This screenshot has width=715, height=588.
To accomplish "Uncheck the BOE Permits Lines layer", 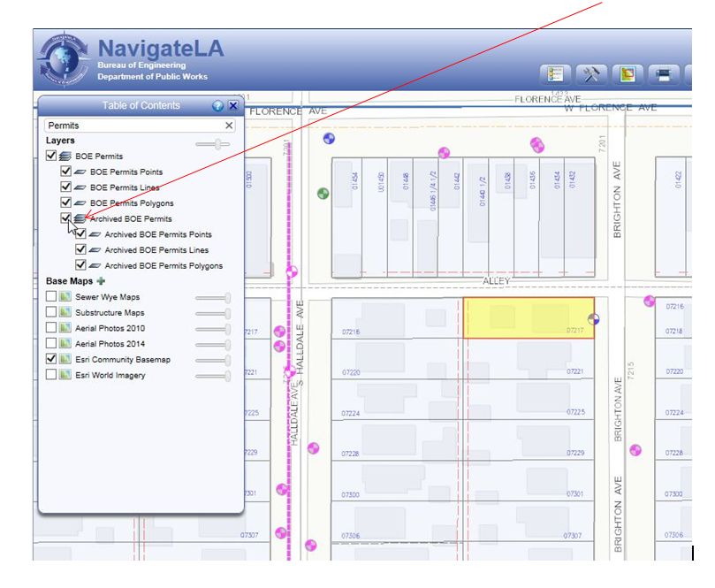I will [x=65, y=187].
